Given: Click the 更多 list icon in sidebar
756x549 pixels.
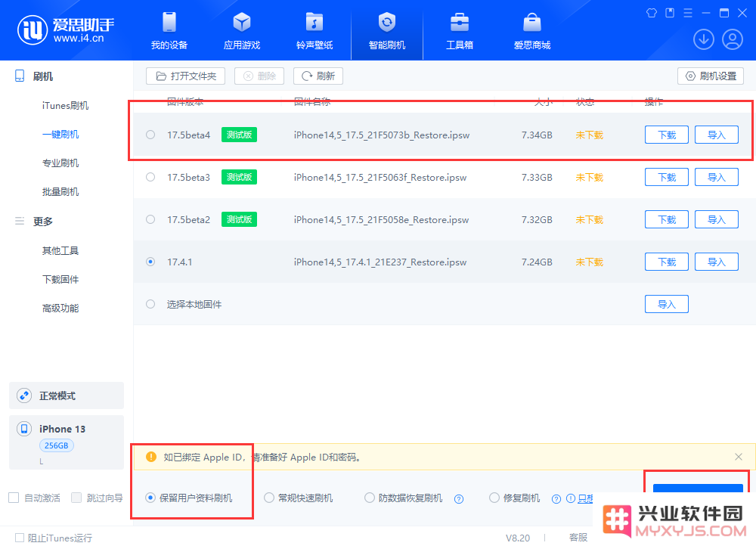Looking at the screenshot, I should (x=20, y=221).
